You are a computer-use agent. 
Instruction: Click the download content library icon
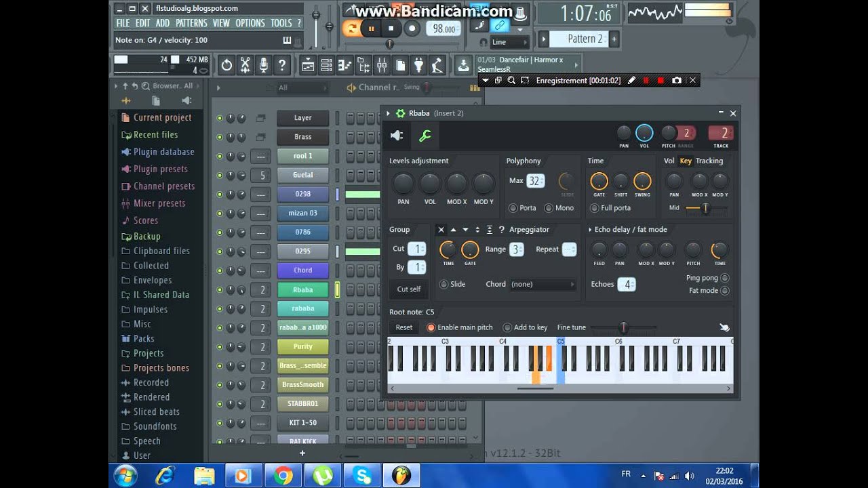[x=463, y=65]
